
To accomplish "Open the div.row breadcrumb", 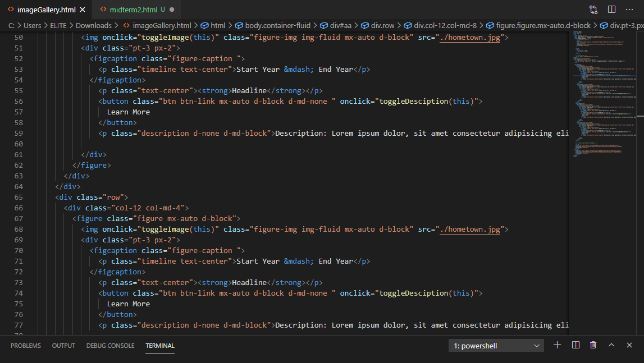I will point(383,25).
